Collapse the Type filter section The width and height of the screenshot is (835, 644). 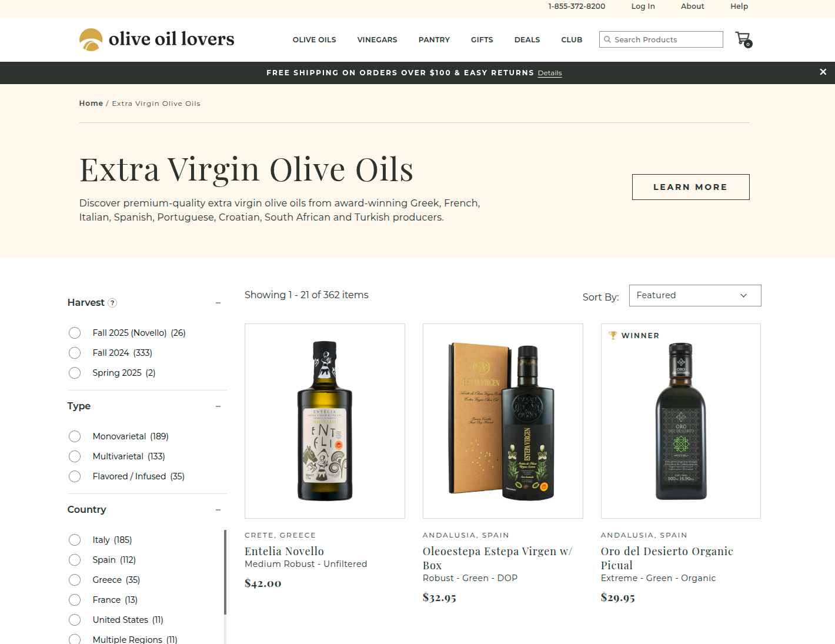pos(218,406)
